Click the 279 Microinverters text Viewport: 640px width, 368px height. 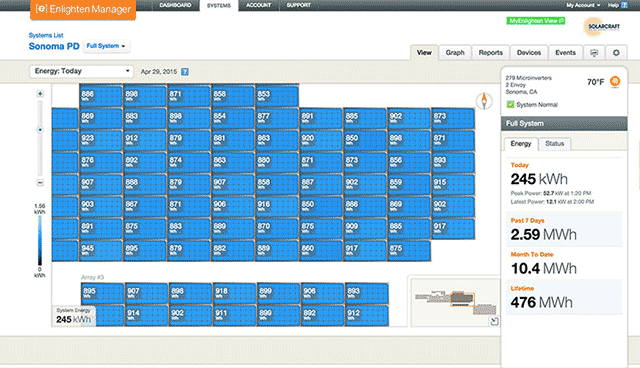point(529,78)
